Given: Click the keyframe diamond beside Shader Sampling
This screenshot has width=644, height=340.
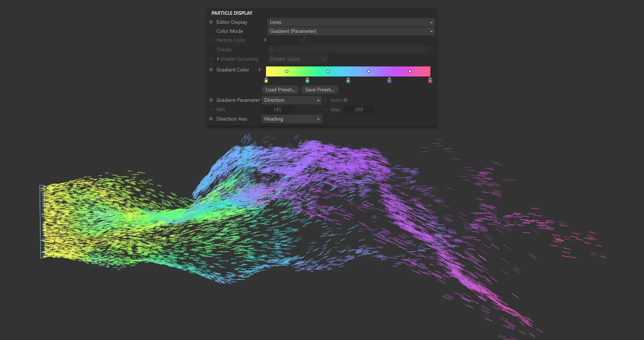Looking at the screenshot, I should (x=211, y=59).
